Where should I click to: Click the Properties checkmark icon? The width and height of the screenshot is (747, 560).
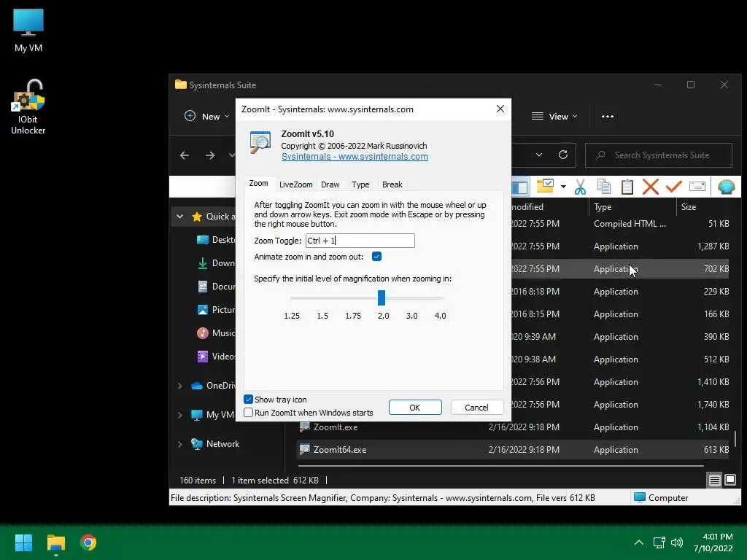tap(673, 186)
